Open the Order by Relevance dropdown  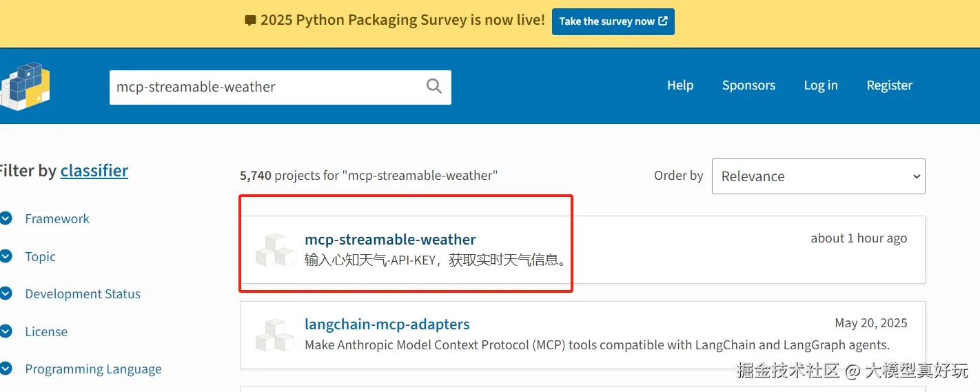click(x=818, y=176)
